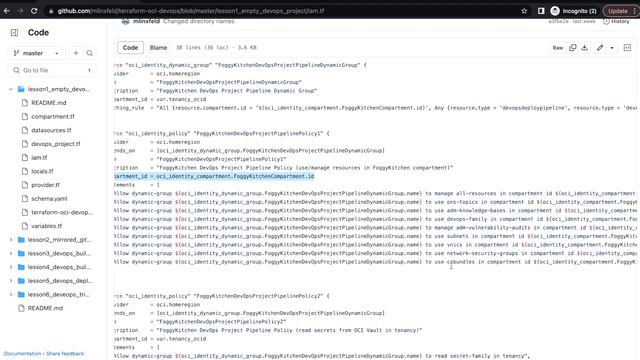
Task: Open the Incognito (2) profile indicator
Action: pyautogui.click(x=573, y=11)
